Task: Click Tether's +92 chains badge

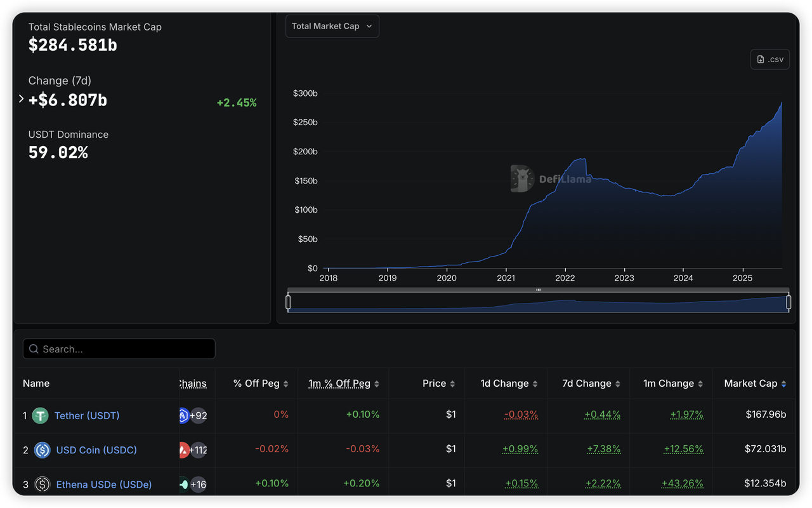Action: coord(198,416)
